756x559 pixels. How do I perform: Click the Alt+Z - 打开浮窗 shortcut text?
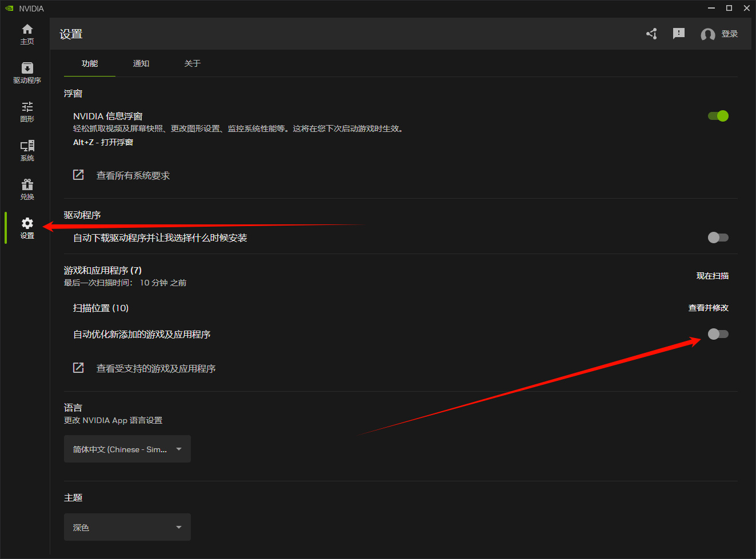pos(103,142)
